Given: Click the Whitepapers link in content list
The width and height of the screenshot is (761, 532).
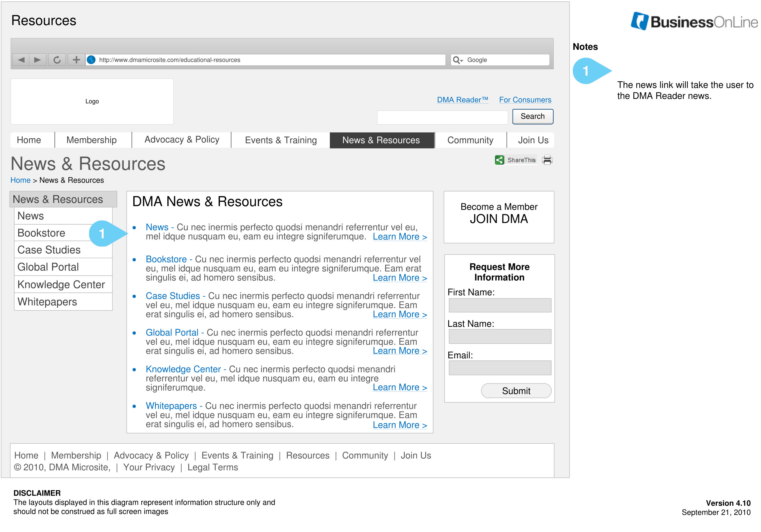Looking at the screenshot, I should point(171,406).
